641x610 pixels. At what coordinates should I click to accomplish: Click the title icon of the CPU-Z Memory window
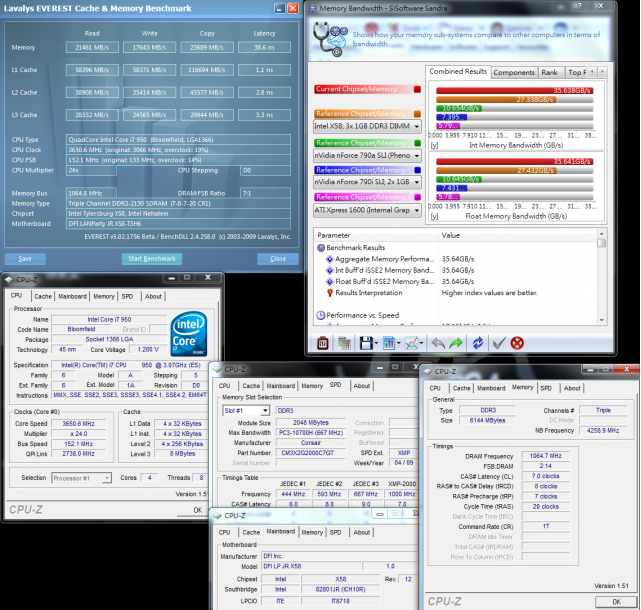[x=428, y=371]
